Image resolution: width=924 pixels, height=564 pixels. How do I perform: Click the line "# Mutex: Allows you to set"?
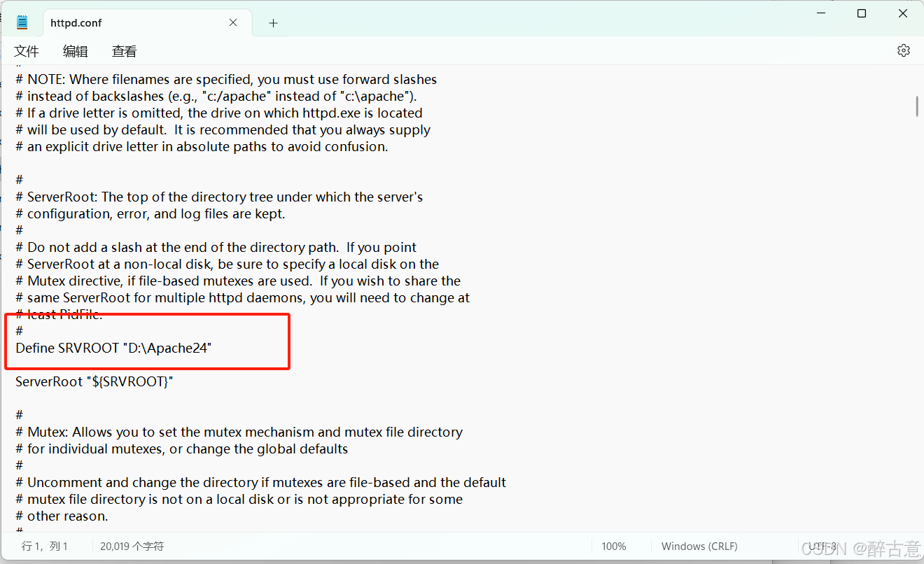(x=239, y=432)
